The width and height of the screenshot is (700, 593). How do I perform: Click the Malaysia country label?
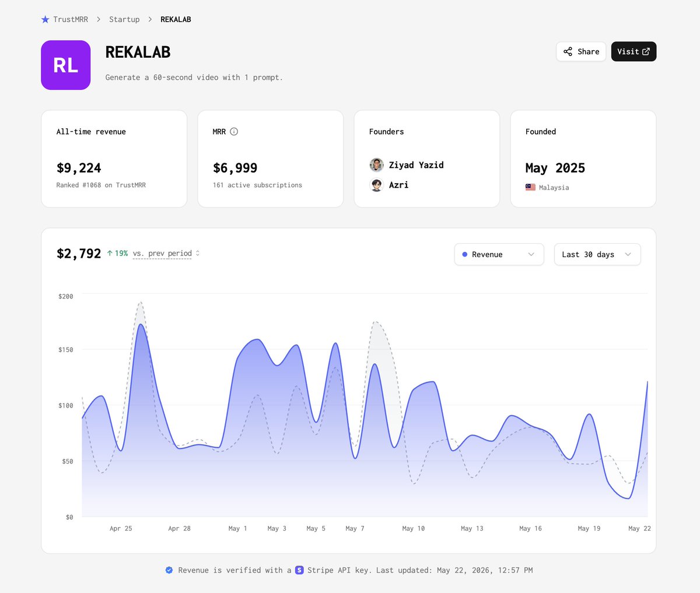tap(554, 187)
